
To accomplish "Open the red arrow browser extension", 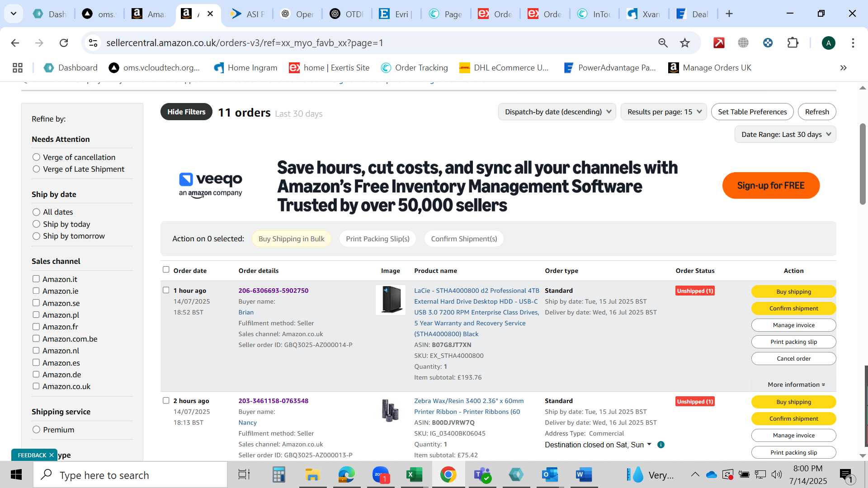I will 719,43.
